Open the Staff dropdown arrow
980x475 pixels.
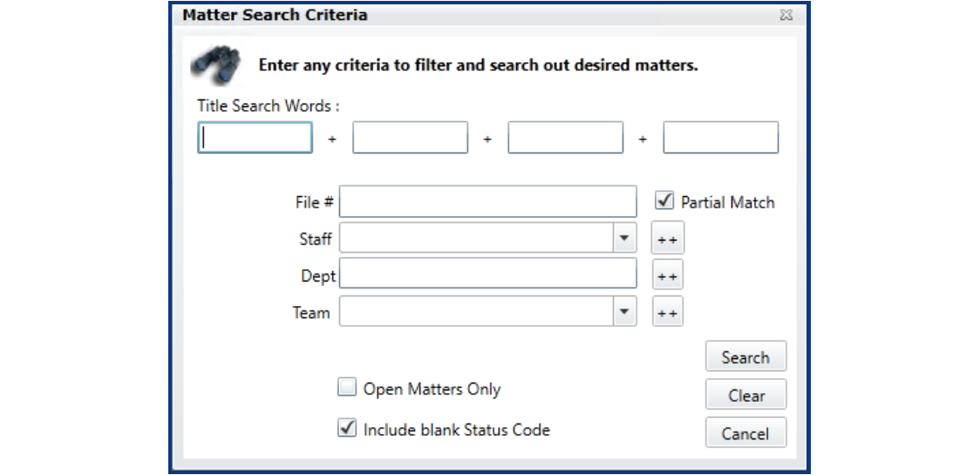(x=624, y=238)
